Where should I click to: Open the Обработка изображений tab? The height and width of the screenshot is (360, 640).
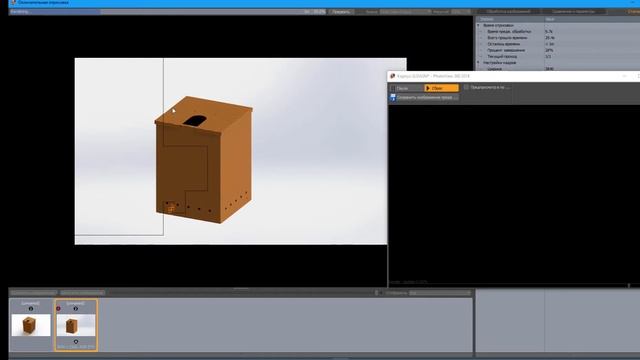point(508,11)
